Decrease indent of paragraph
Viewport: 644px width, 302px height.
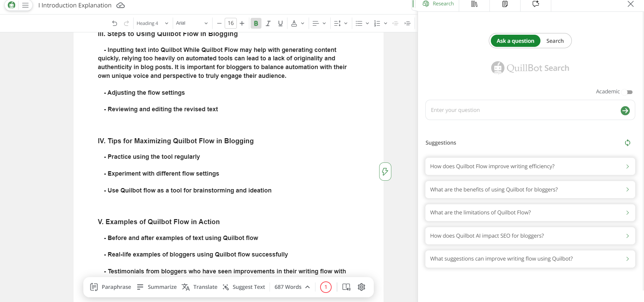396,23
